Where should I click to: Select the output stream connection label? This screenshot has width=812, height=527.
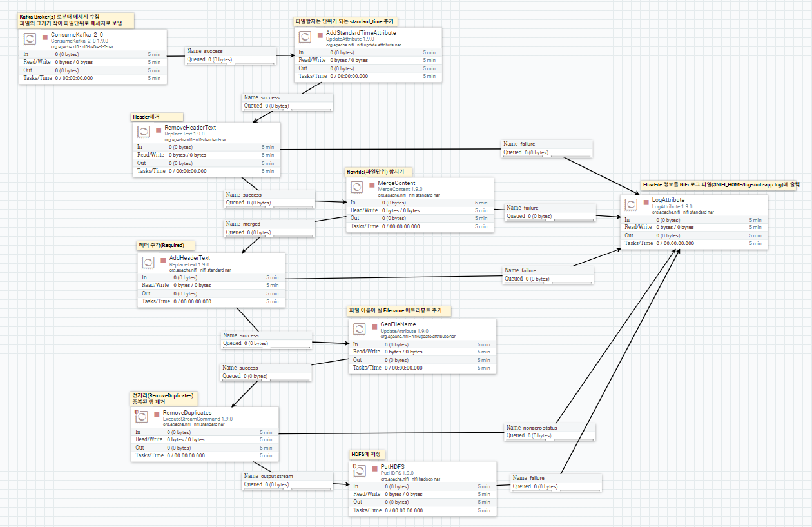point(285,480)
